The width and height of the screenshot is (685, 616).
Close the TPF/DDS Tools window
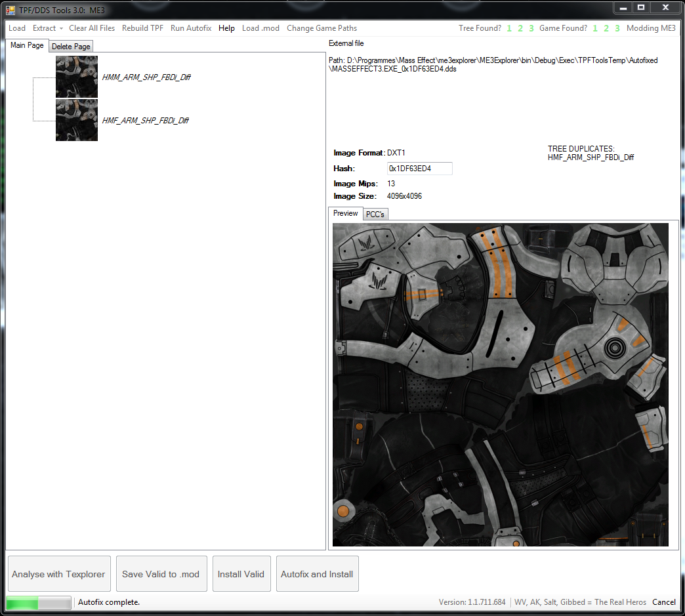click(665, 8)
